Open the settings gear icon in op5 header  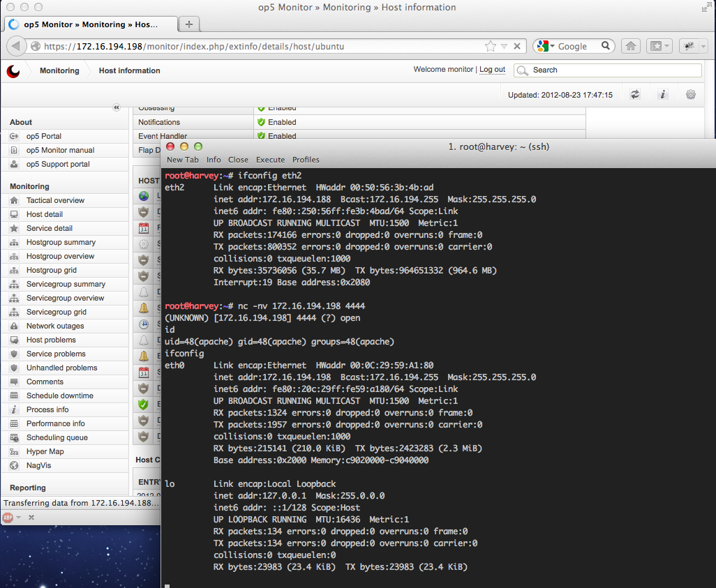tap(691, 94)
